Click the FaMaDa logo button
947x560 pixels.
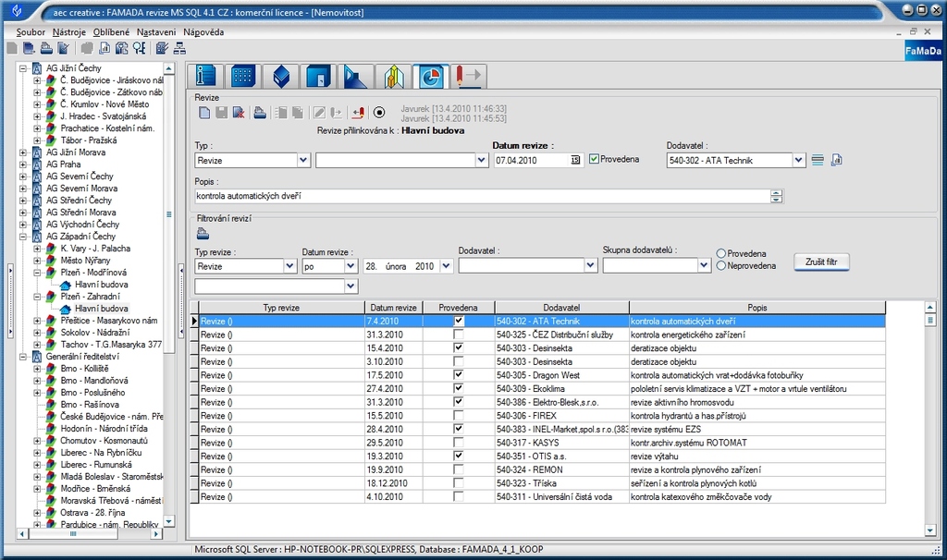[923, 52]
